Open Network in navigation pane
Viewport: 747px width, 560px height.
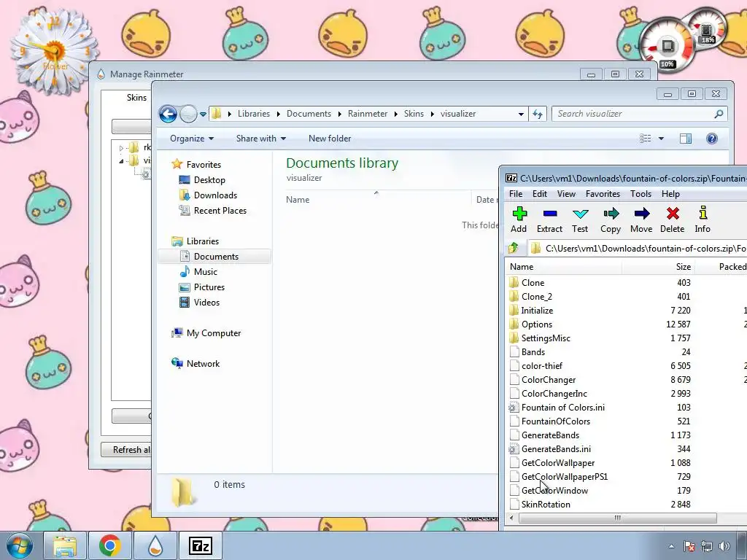pyautogui.click(x=203, y=364)
